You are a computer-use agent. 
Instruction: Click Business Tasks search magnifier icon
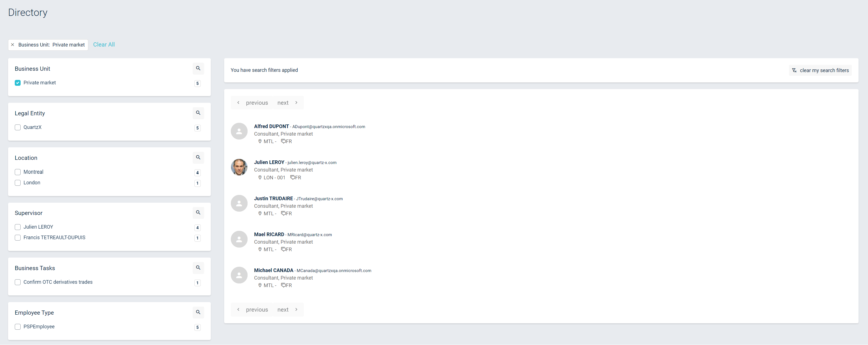click(x=198, y=268)
